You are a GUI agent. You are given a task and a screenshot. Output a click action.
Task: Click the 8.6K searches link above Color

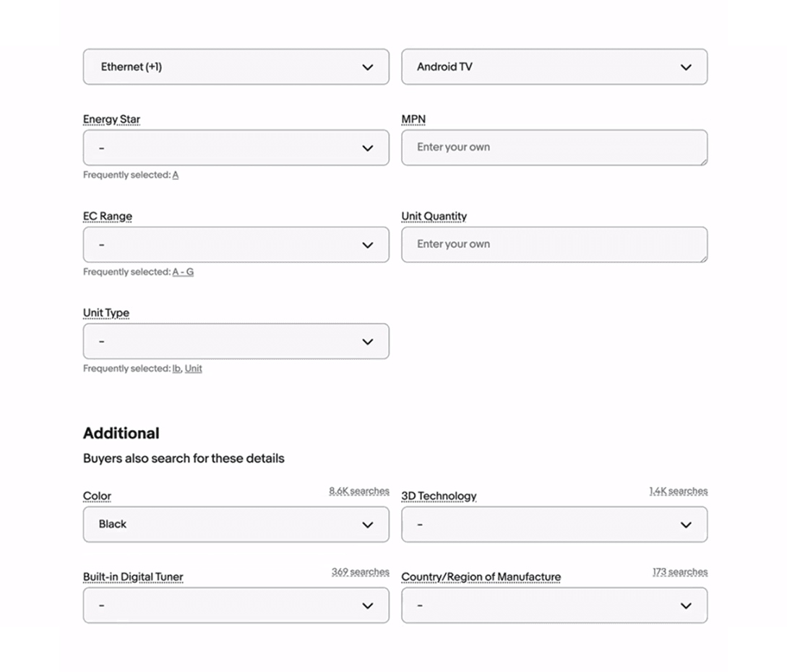click(359, 491)
